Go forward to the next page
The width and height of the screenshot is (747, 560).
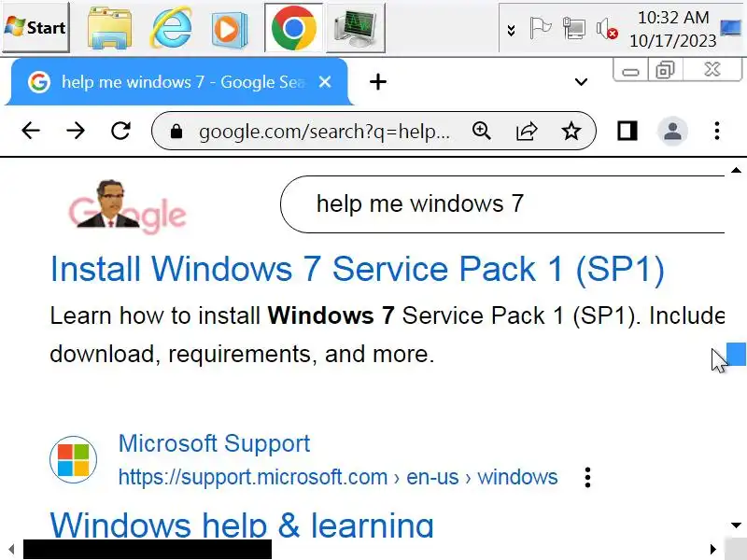click(76, 131)
